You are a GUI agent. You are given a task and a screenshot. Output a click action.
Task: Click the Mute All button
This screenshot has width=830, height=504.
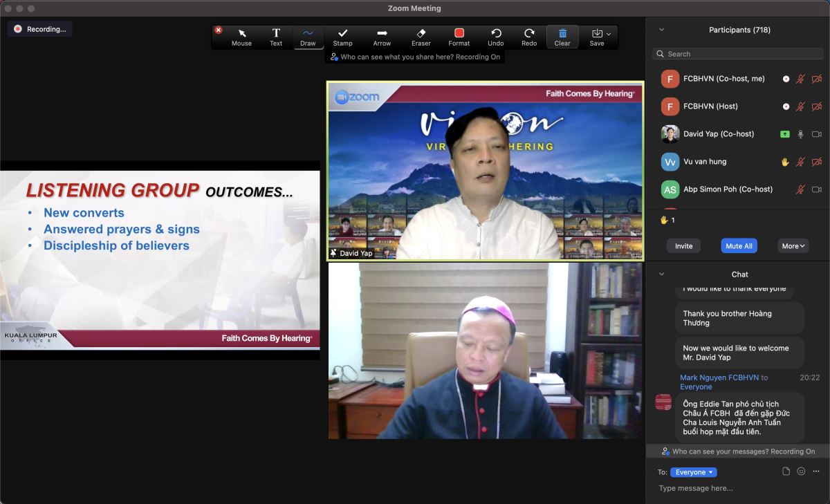[739, 246]
